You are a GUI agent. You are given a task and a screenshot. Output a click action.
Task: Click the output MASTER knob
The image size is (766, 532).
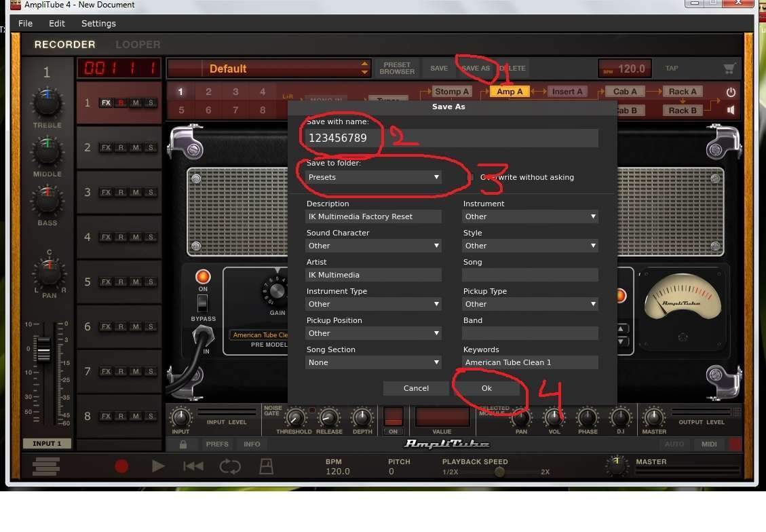653,418
